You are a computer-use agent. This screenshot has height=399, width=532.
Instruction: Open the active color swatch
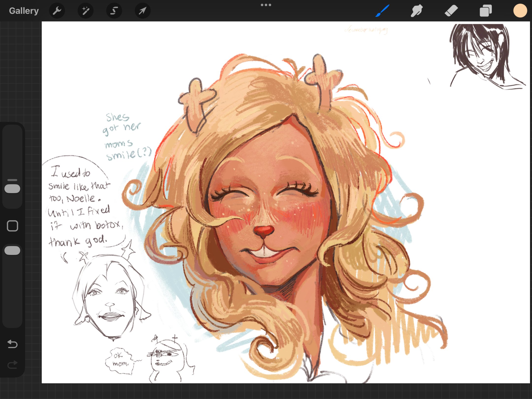[520, 11]
